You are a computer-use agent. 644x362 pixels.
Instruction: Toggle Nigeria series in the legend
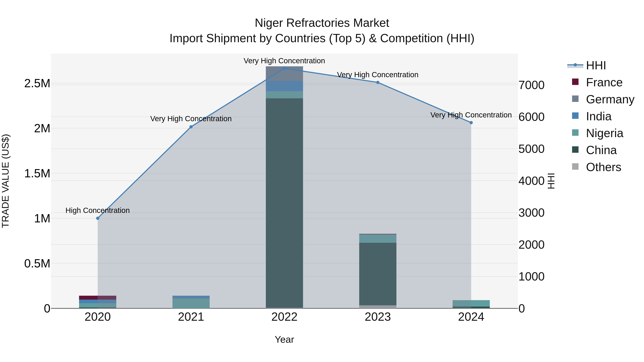597,133
